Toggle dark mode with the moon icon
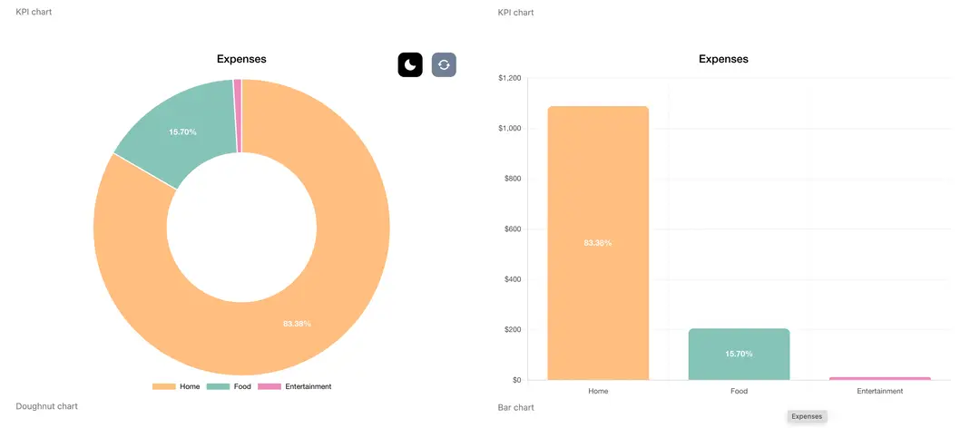 coord(410,64)
